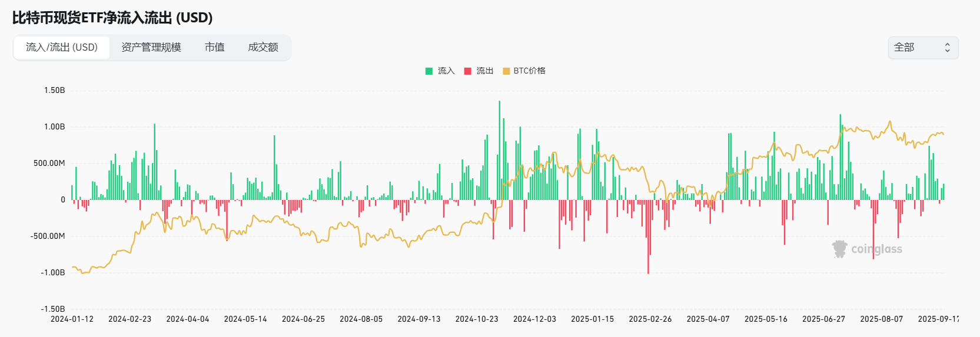Click the red 流出 legend square
This screenshot has height=337, width=980.
(468, 71)
